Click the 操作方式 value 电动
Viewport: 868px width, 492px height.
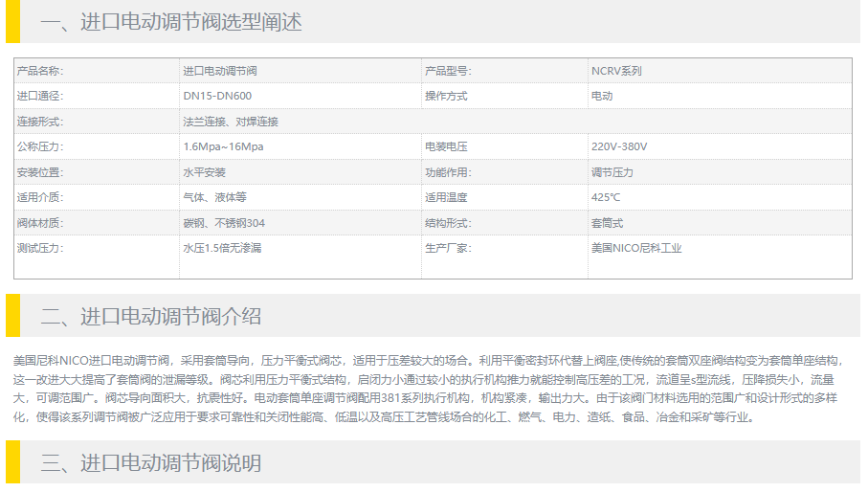pyautogui.click(x=601, y=96)
